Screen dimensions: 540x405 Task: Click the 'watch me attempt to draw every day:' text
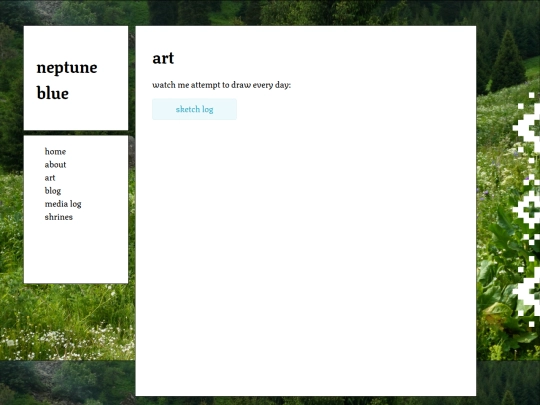(x=221, y=85)
